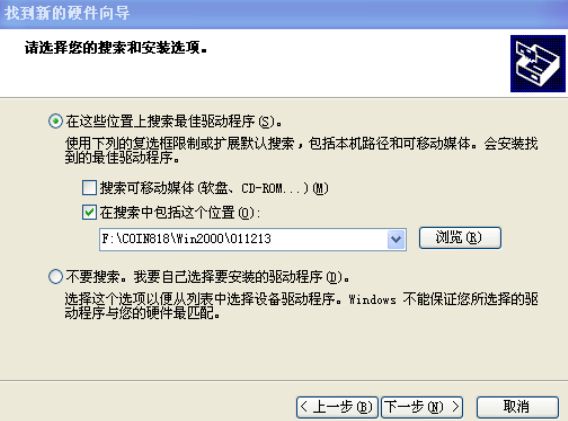
Task: Click the right chevron on the 下一步 button
Action: click(455, 407)
